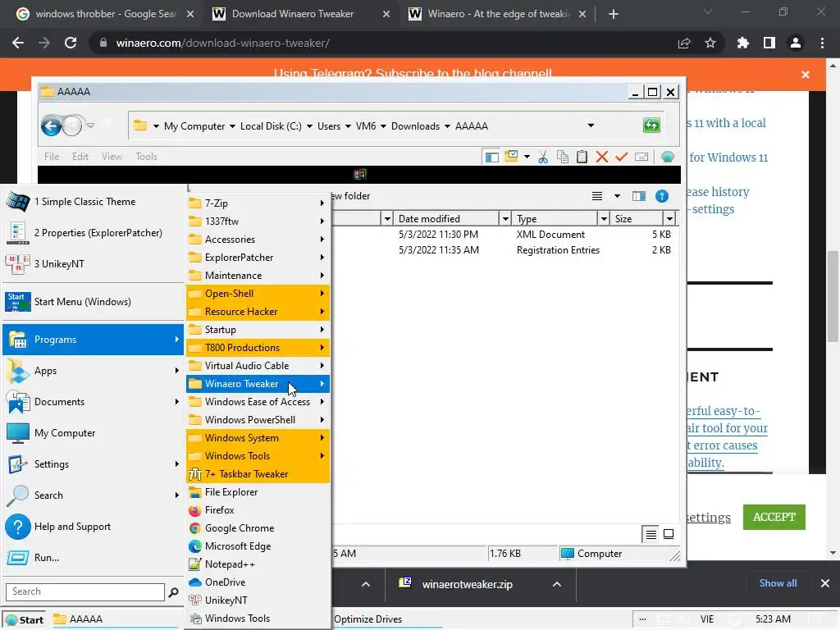This screenshot has width=840, height=630.
Task: Open the Size column filter dropdown
Action: [x=669, y=218]
